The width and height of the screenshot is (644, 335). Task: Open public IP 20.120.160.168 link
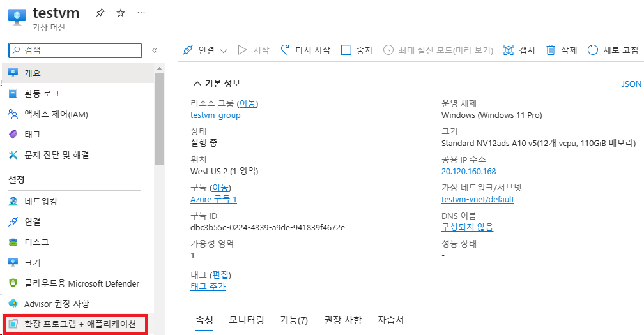click(469, 172)
